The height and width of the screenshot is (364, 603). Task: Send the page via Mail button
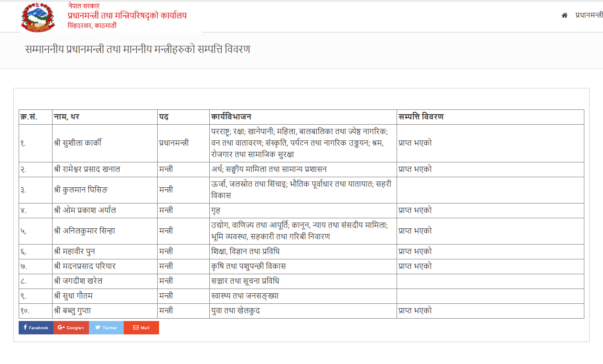coord(141,328)
